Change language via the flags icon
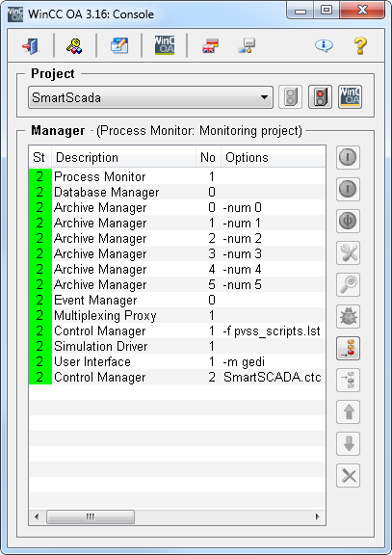 click(x=210, y=46)
